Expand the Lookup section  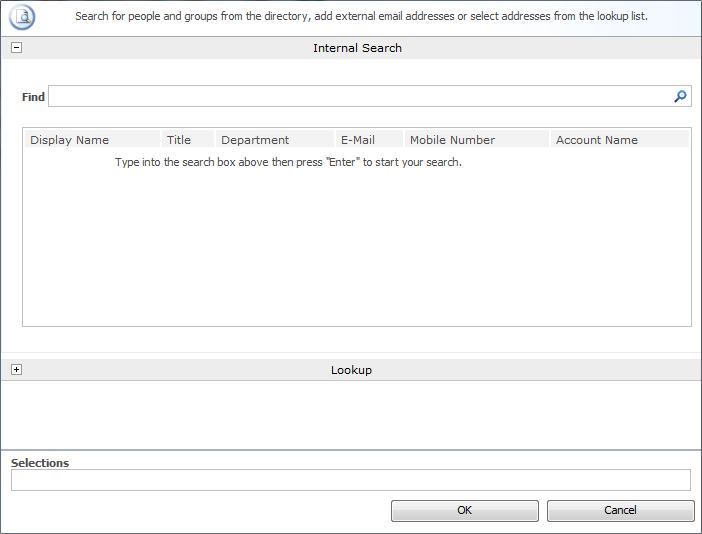point(16,370)
